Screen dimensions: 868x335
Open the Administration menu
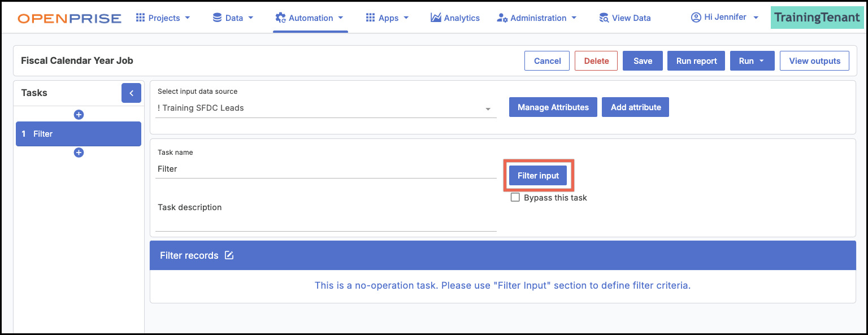point(537,18)
